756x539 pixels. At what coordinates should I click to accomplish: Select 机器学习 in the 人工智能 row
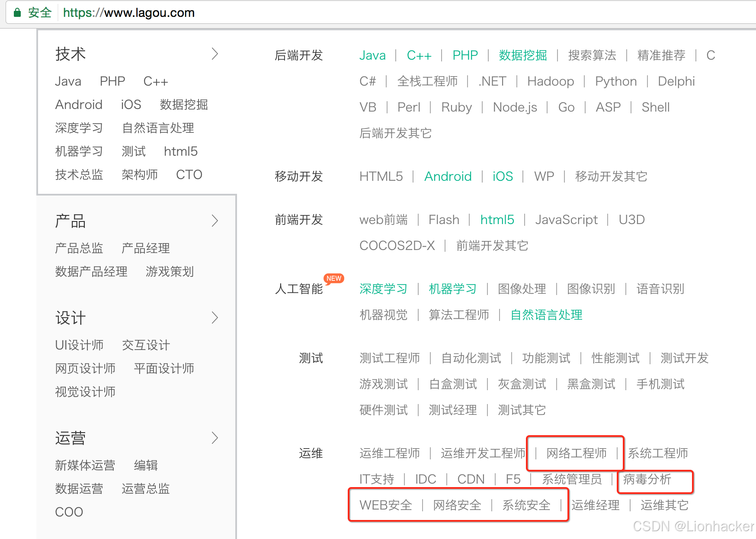click(x=452, y=289)
